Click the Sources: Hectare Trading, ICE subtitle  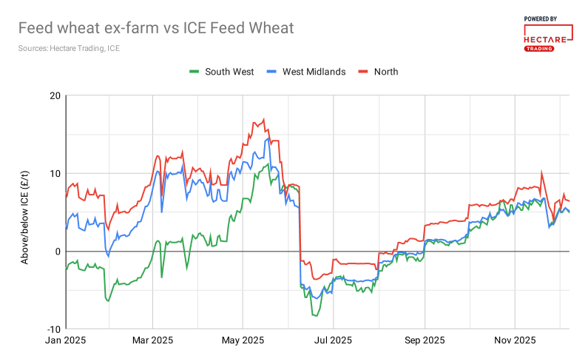click(69, 49)
